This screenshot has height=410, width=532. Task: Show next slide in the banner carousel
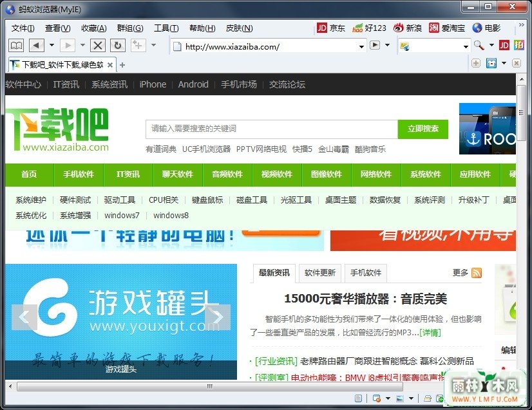coord(218,317)
